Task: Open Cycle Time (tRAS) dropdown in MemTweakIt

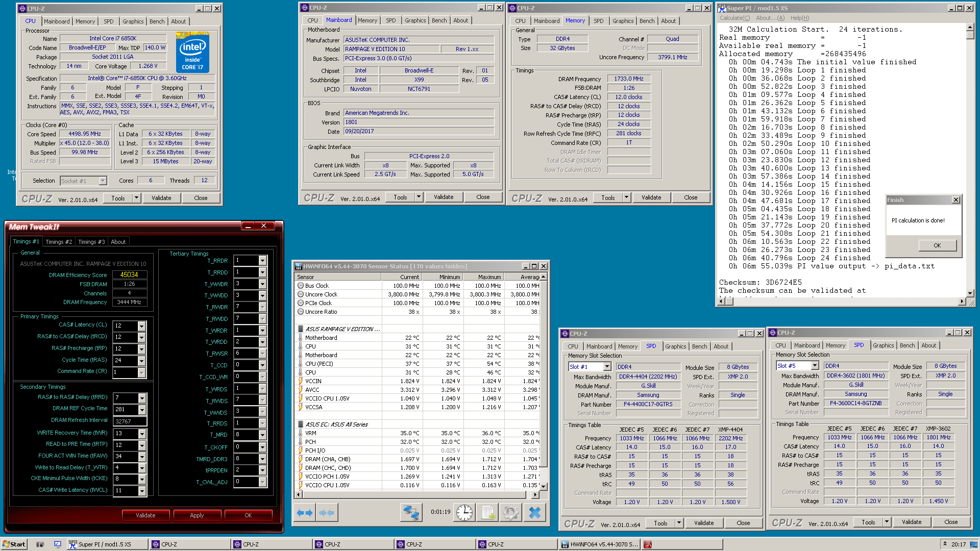Action: (142, 361)
